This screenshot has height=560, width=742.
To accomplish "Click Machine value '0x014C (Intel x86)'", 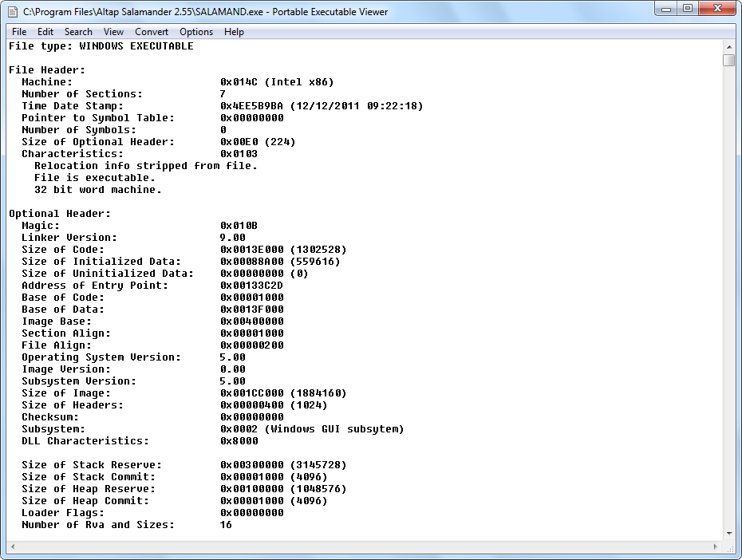I will [277, 82].
